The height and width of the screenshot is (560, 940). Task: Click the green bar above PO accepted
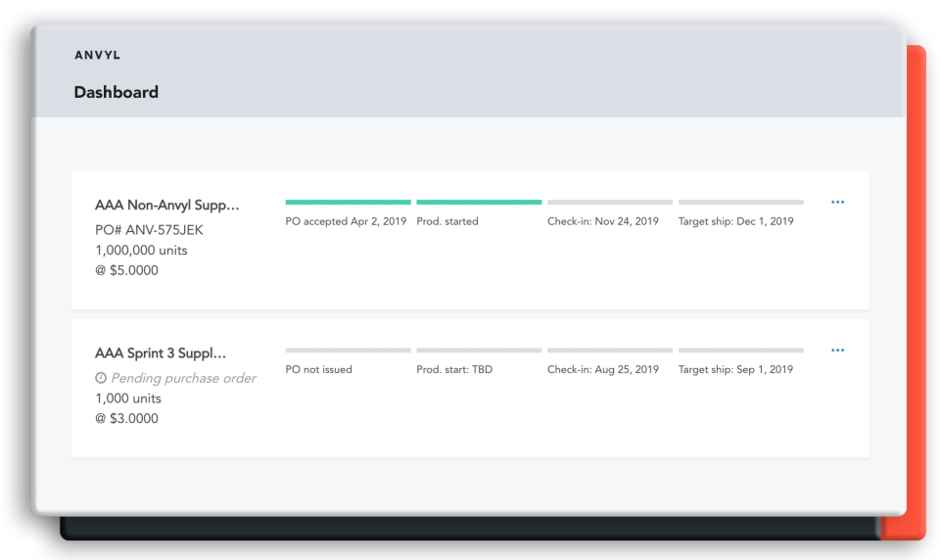348,203
